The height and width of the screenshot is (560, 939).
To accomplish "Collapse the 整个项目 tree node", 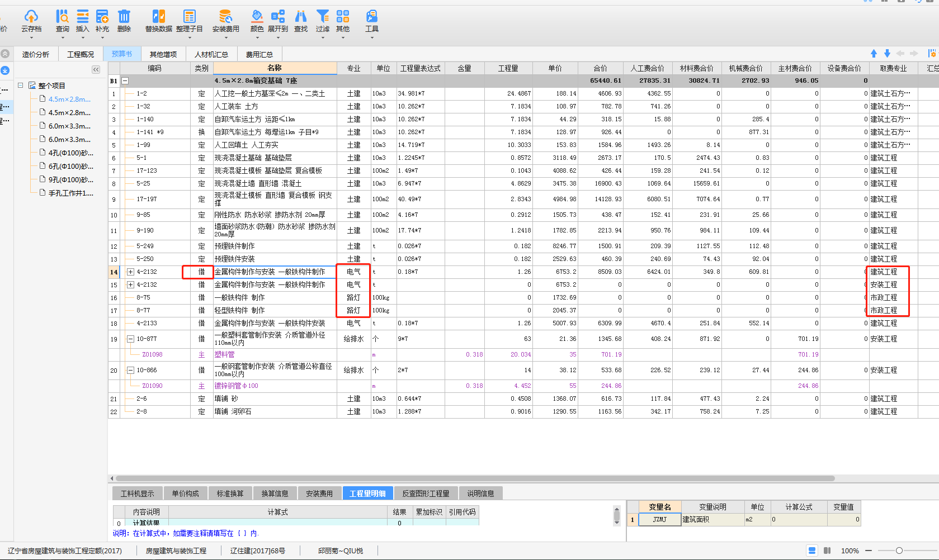I will coord(21,86).
